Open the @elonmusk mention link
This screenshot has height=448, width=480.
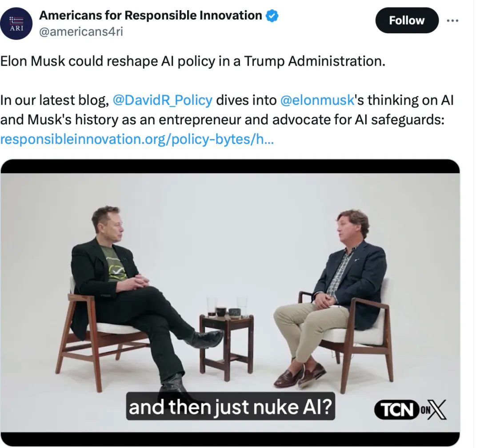317,100
